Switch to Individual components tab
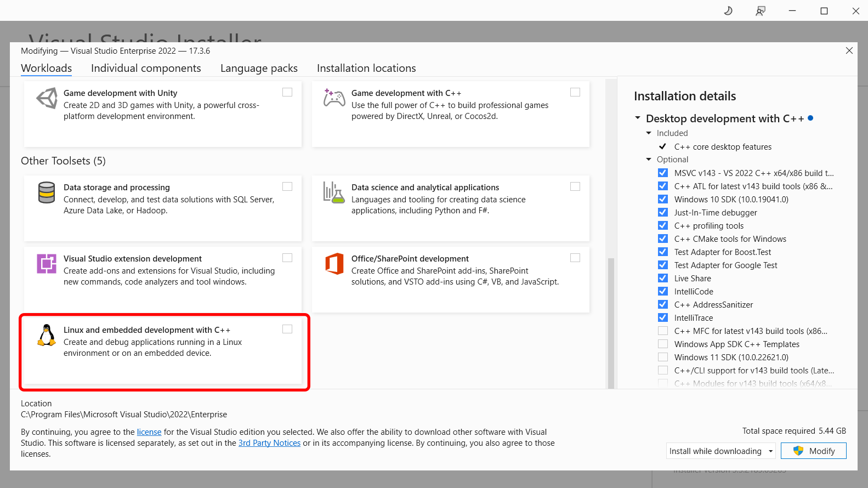868x488 pixels. 146,68
